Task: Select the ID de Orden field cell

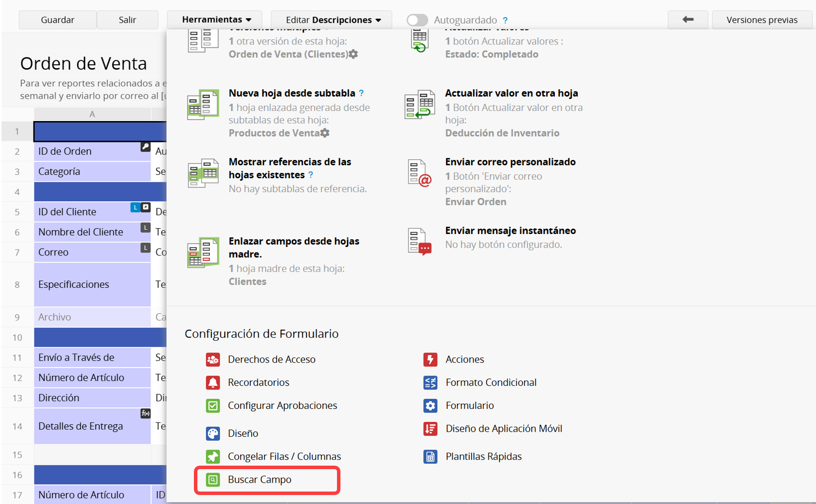Action: click(x=87, y=151)
